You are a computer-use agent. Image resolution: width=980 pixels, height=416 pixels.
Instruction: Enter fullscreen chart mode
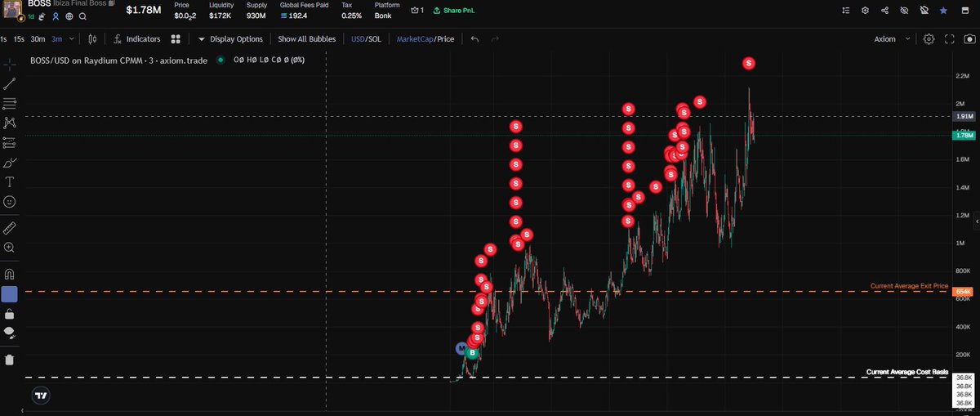point(950,38)
